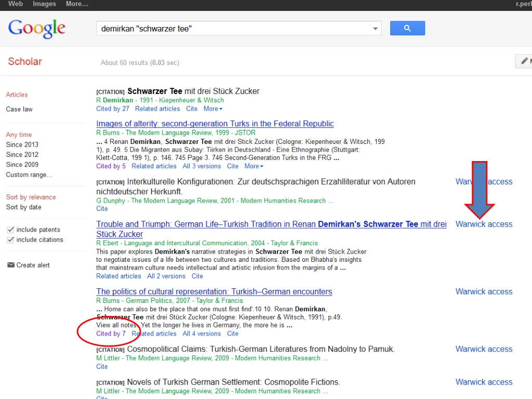Select Articles in the sidebar
This screenshot has width=532, height=399.
17,95
